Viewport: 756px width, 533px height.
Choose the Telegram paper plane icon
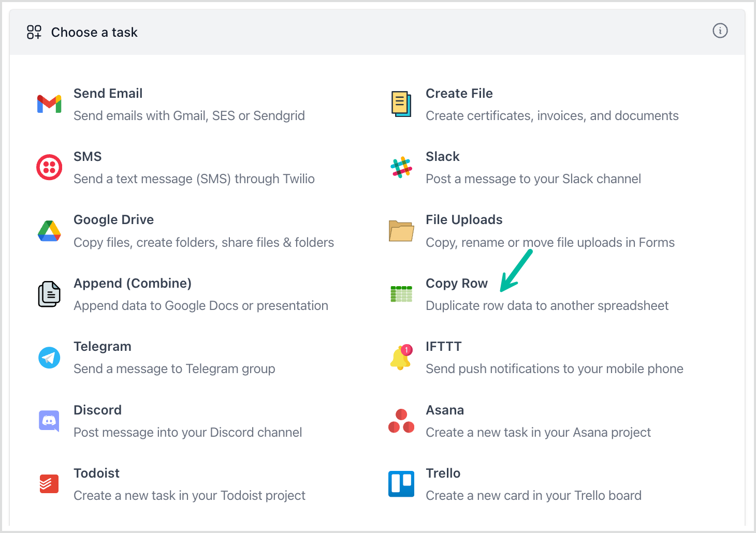(49, 358)
